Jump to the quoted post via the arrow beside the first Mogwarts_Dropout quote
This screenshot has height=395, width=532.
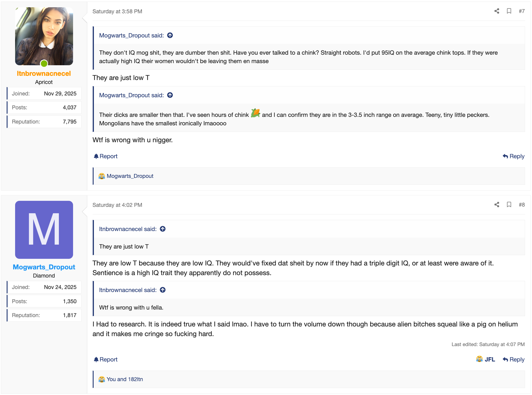[x=170, y=35]
